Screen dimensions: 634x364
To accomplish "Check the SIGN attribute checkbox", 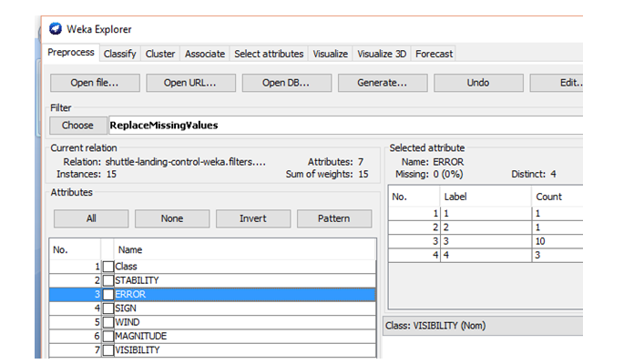I will tap(108, 308).
